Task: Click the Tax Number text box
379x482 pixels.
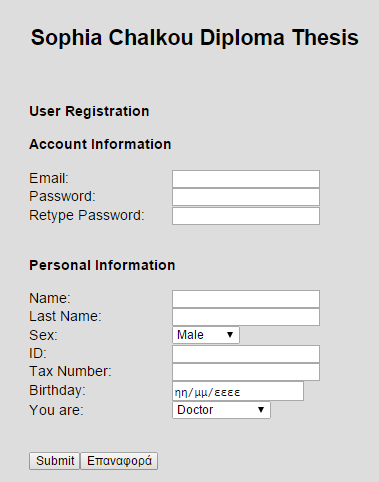Action: [246, 372]
